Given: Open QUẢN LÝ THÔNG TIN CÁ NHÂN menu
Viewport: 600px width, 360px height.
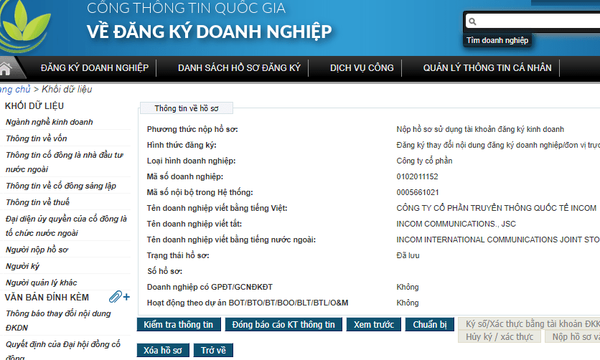Looking at the screenshot, I should (487, 68).
